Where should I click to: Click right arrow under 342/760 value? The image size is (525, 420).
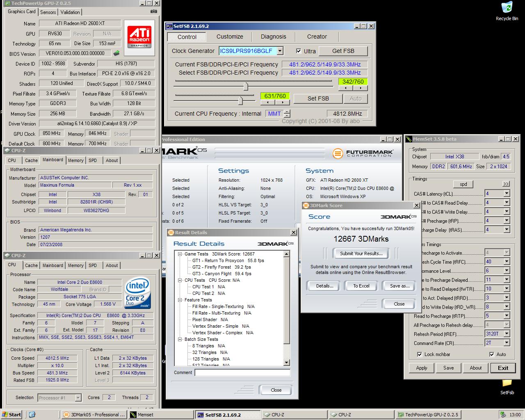pyautogui.click(x=360, y=88)
